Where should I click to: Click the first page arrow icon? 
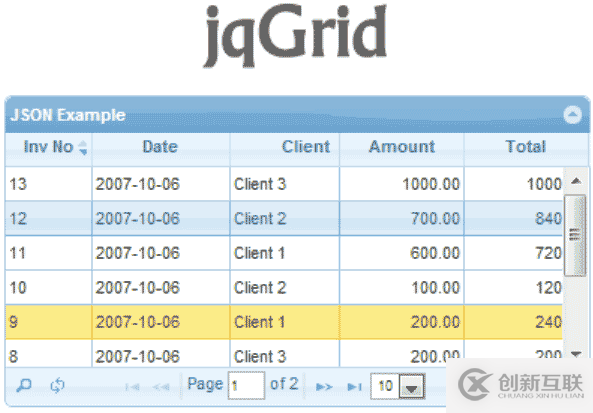click(132, 387)
